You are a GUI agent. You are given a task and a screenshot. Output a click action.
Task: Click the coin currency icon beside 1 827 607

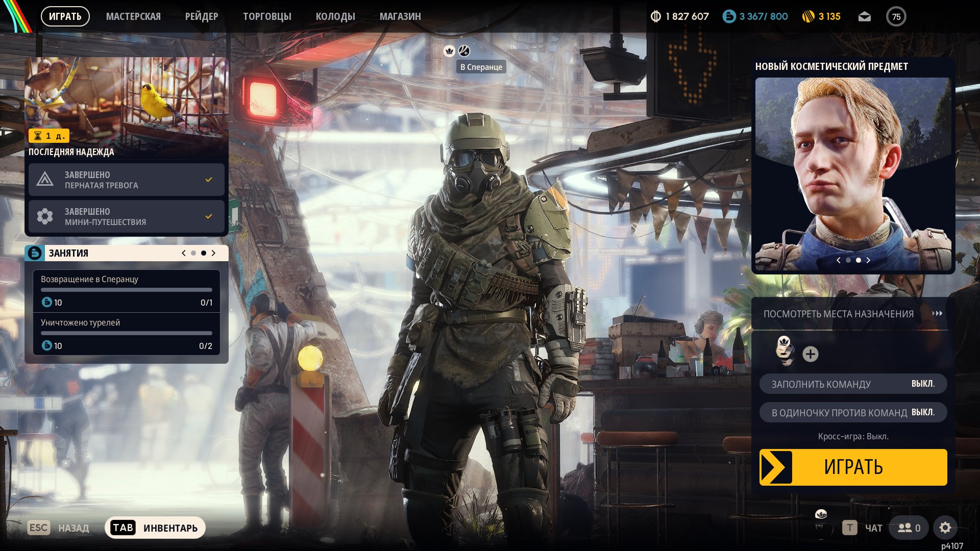pos(656,16)
